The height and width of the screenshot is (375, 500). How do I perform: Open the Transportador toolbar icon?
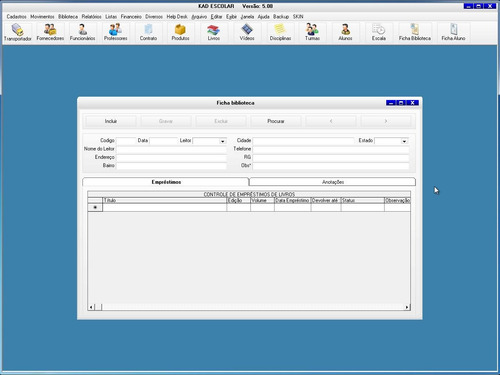point(18,32)
